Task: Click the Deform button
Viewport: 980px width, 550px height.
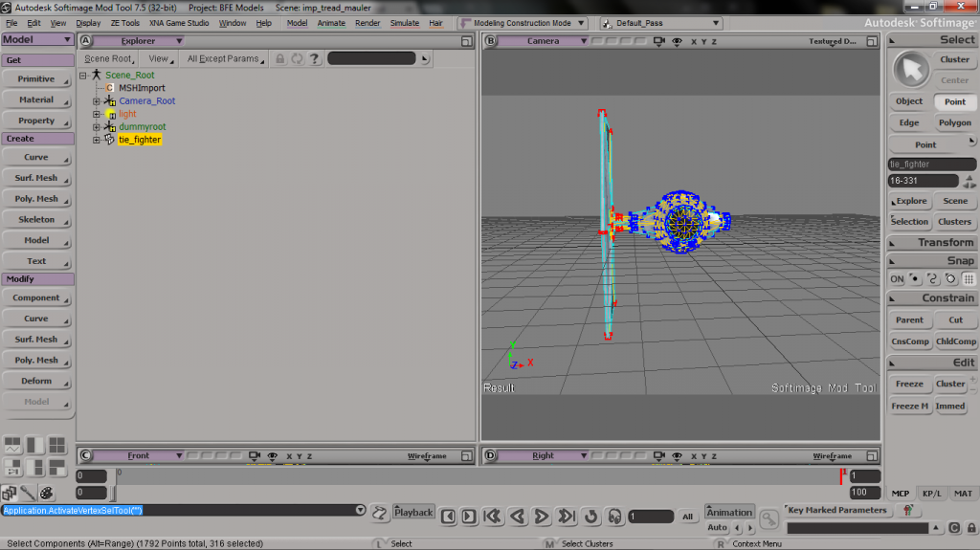Action: point(36,382)
